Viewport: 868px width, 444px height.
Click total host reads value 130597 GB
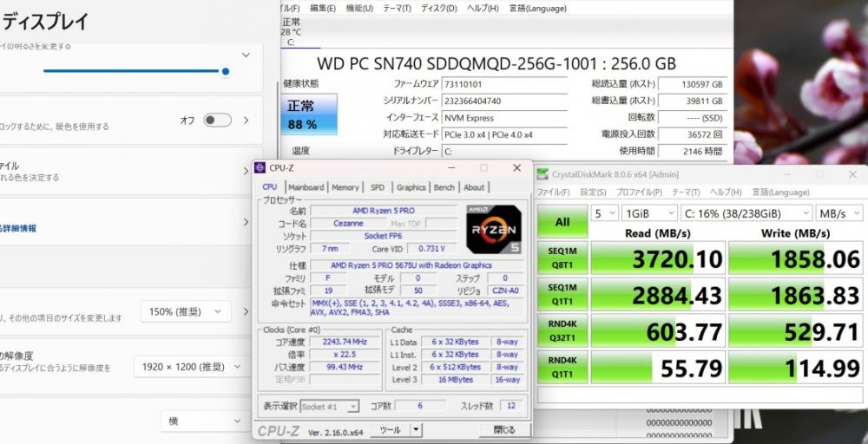click(x=692, y=85)
